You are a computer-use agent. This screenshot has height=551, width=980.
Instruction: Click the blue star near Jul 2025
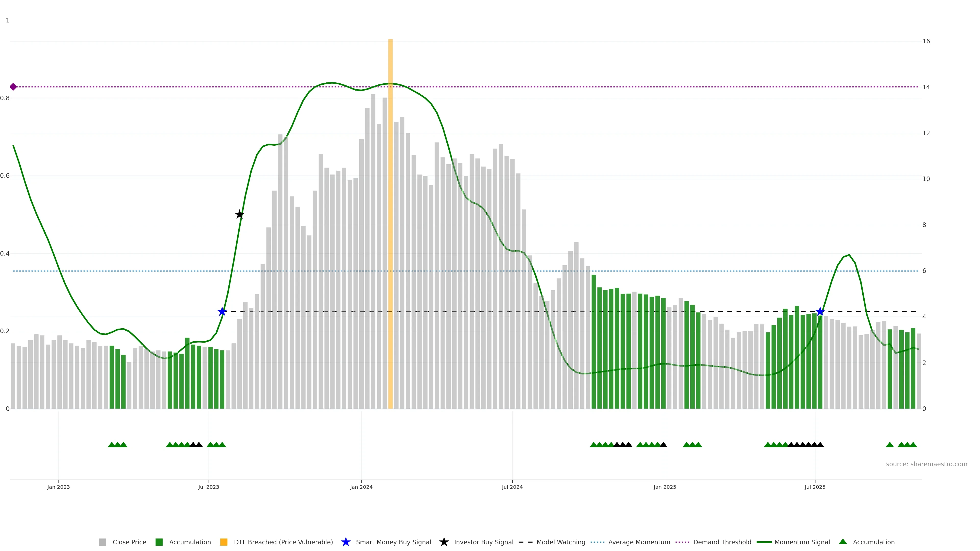tap(820, 312)
